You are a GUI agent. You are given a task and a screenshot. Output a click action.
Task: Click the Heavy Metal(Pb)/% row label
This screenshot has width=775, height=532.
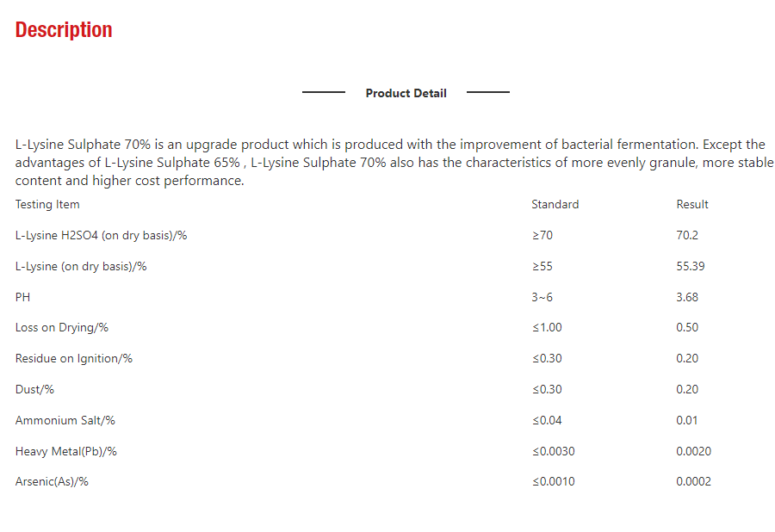[x=66, y=451]
